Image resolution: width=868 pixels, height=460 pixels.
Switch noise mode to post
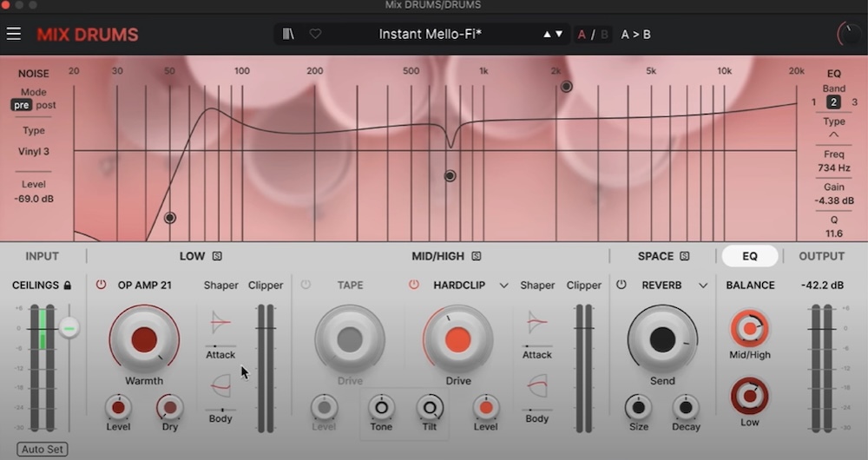click(46, 105)
